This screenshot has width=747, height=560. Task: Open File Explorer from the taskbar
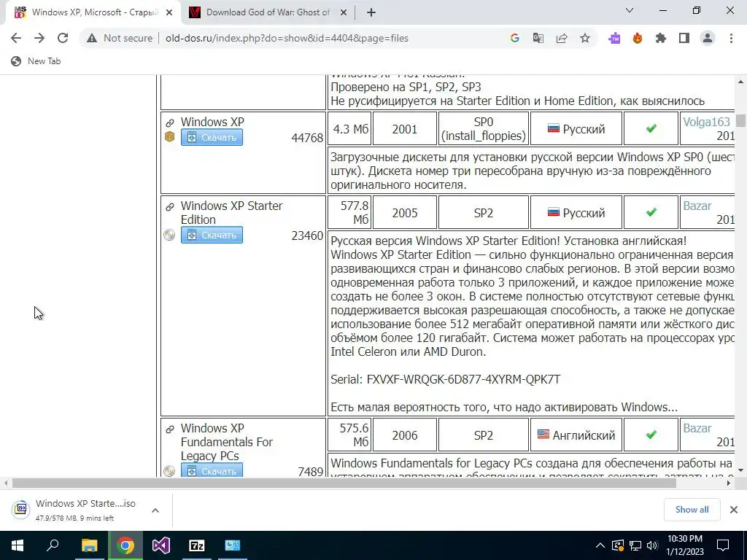tap(89, 545)
